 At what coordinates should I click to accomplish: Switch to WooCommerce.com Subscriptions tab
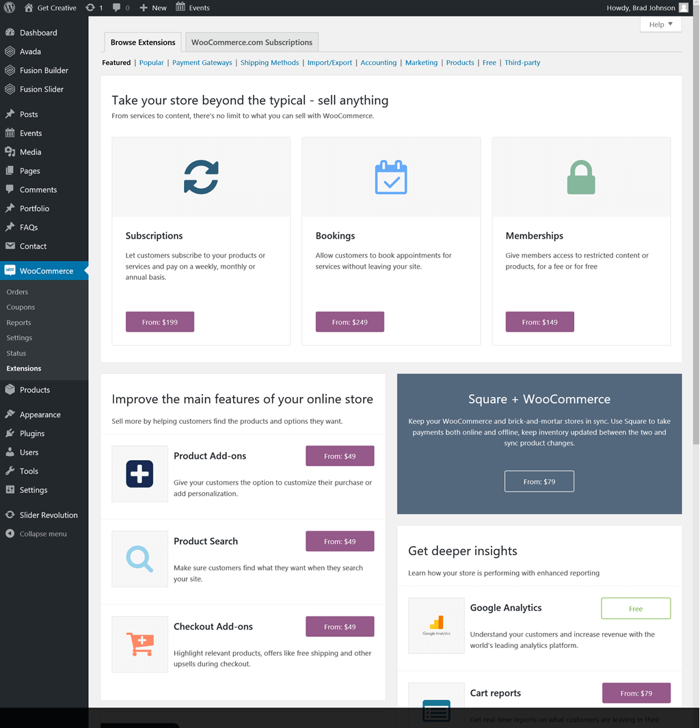(x=252, y=42)
